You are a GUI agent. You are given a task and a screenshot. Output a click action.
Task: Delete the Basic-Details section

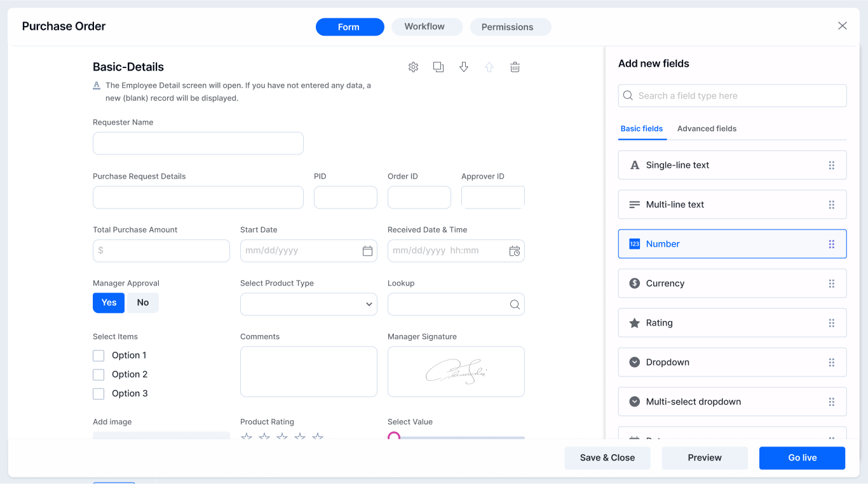(x=515, y=67)
